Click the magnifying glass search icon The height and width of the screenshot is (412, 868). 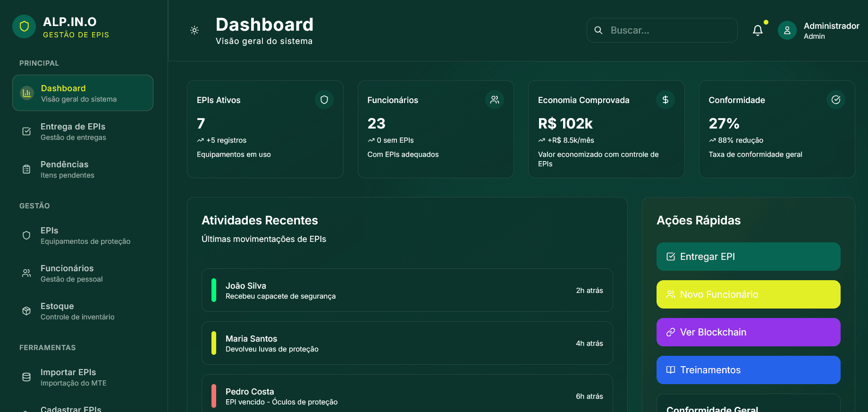point(598,30)
